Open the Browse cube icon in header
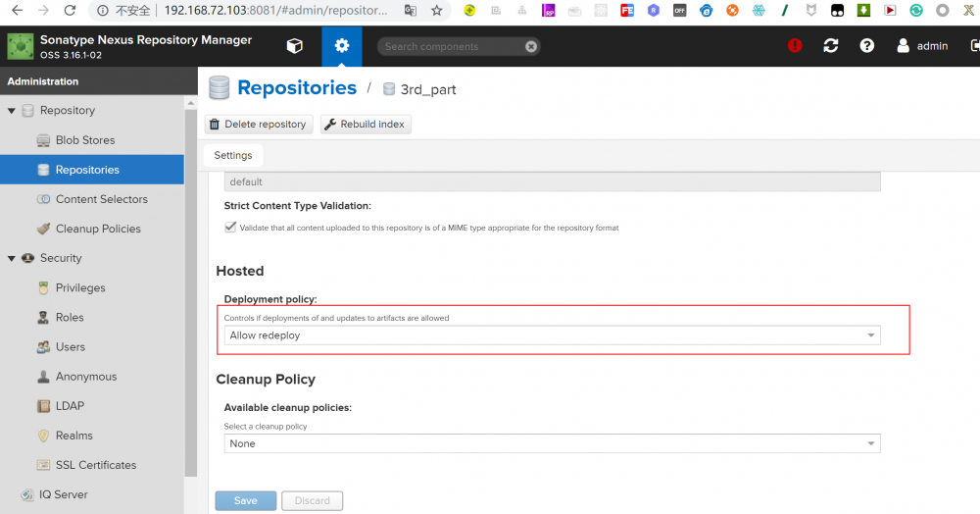The image size is (980, 514). click(294, 46)
